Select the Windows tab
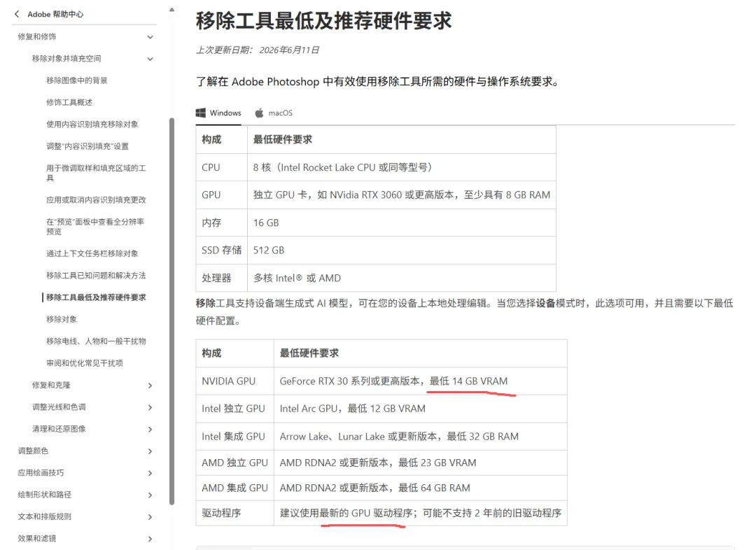Image resolution: width=756 pixels, height=550 pixels. 218,113
